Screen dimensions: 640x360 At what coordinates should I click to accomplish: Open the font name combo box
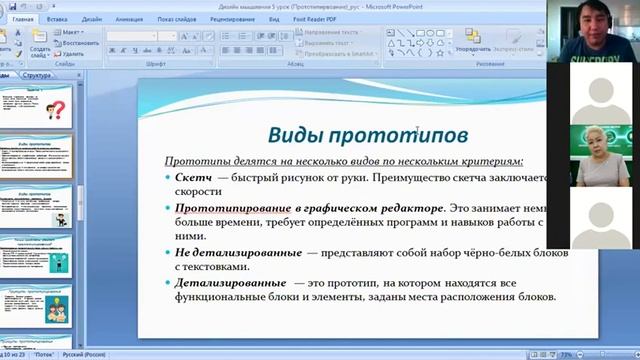tap(132, 36)
